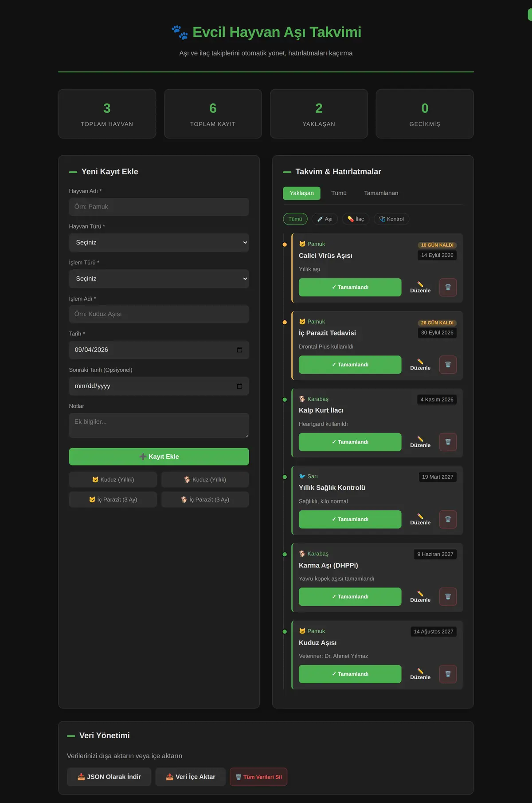Edit the İç Parazit Tedavisi entry

420,365
